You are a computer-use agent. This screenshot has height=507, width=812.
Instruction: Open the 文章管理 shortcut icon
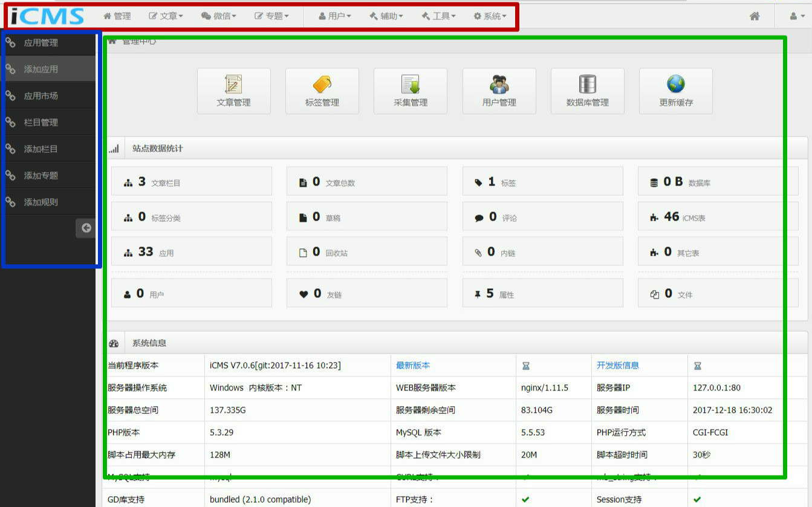(233, 91)
